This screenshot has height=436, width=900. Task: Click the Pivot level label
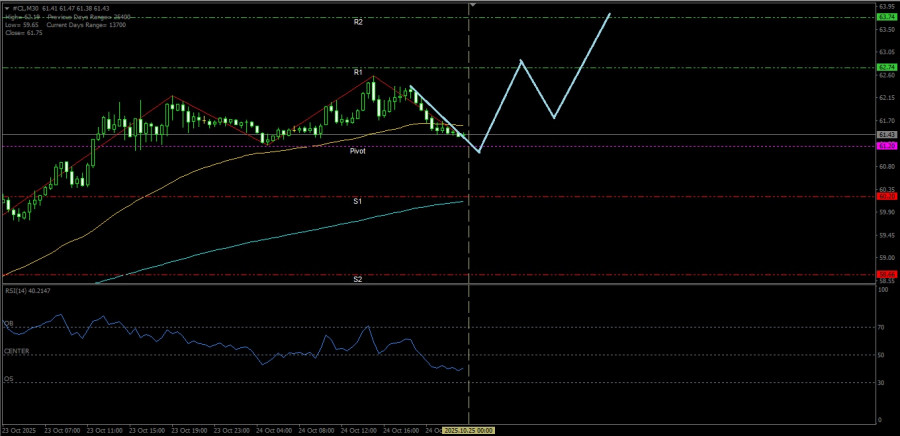point(357,151)
